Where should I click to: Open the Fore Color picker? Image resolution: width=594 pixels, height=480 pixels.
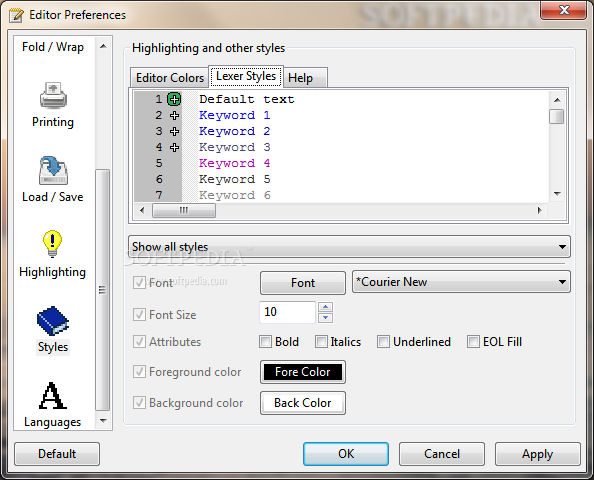point(303,372)
